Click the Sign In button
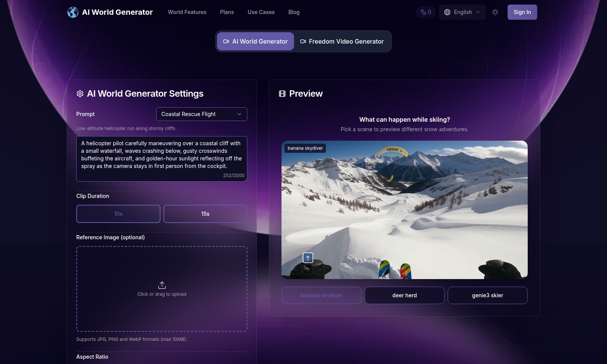607x364 pixels. [522, 12]
